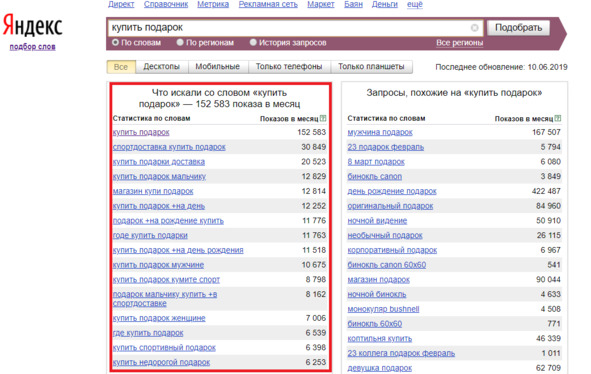Switch to the Десктопы tab

click(161, 67)
